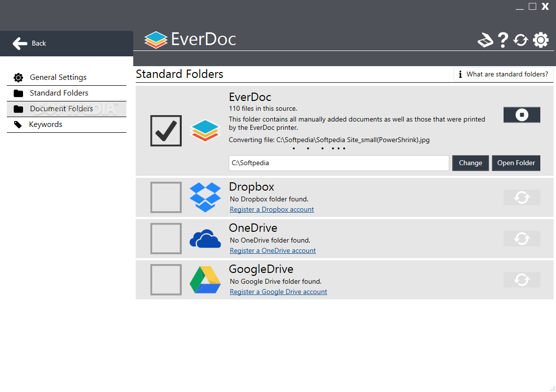
Task: Go to Document Folders section
Action: (x=67, y=109)
